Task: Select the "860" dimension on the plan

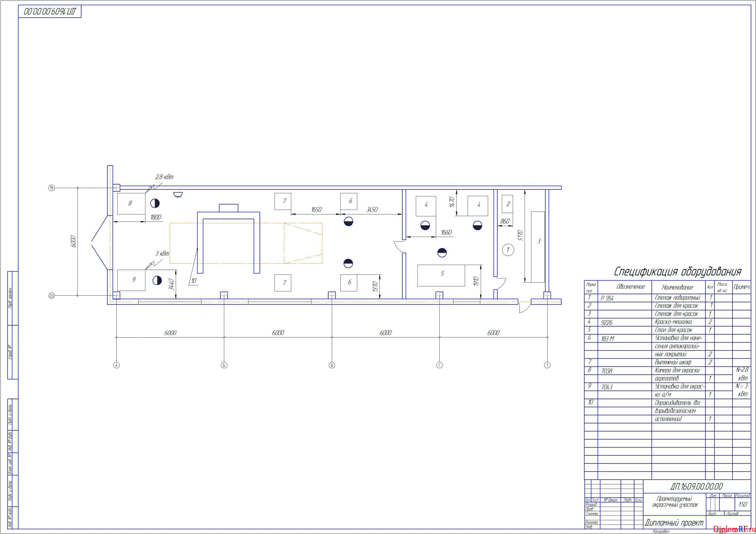Action: 505,222
